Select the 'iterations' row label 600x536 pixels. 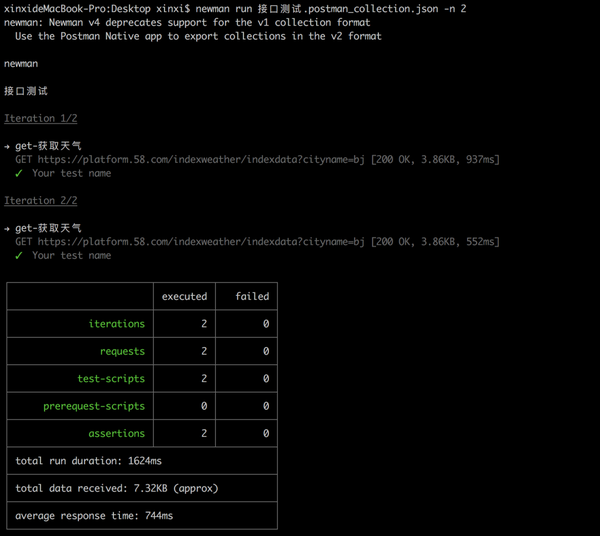pos(117,324)
